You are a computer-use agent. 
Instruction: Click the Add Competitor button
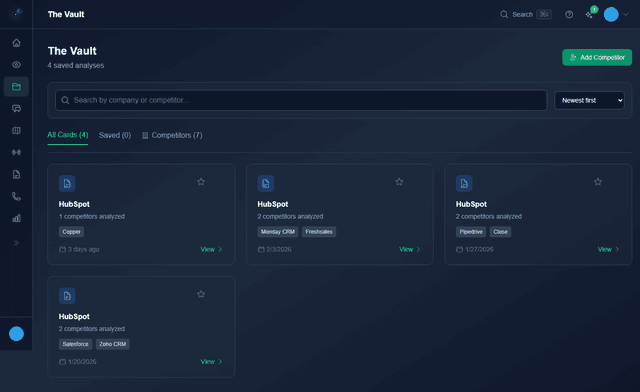pyautogui.click(x=597, y=58)
